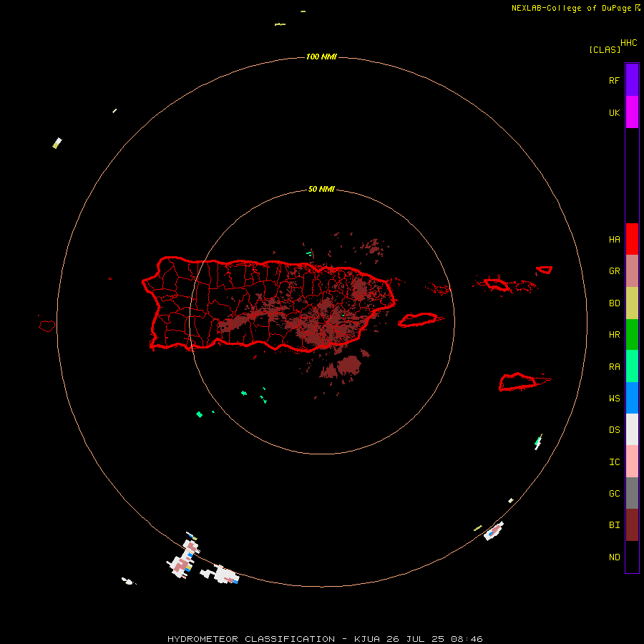Click the RF legend label
The width and height of the screenshot is (644, 644).
point(614,80)
